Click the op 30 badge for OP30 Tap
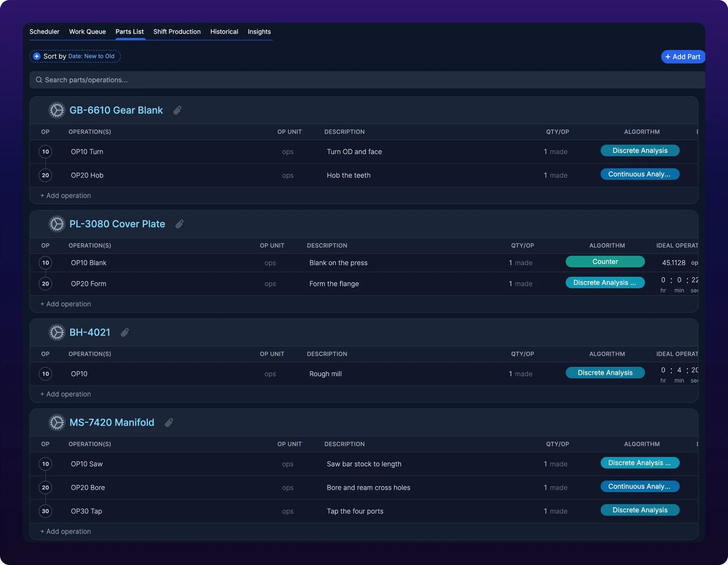 [45, 511]
